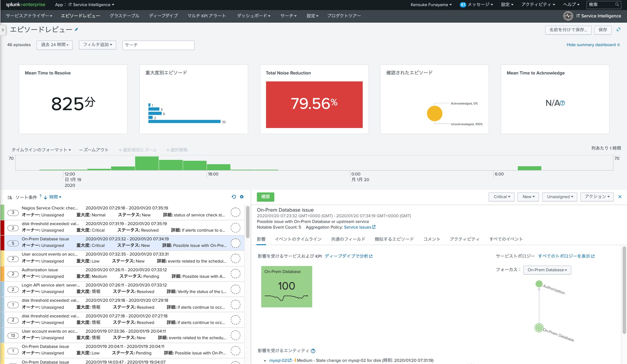Click the episode list vertical scrollbar
Image resolution: width=627 pixels, height=364 pixels.
click(x=248, y=222)
